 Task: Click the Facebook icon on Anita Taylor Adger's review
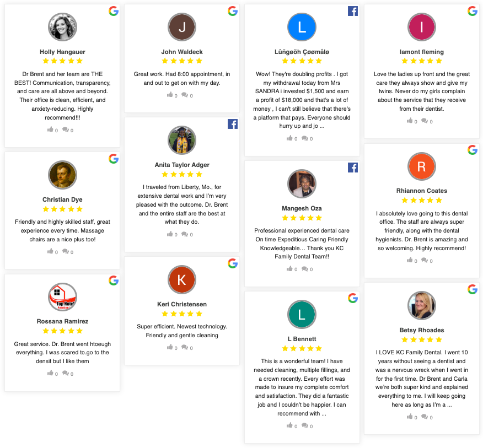(233, 124)
